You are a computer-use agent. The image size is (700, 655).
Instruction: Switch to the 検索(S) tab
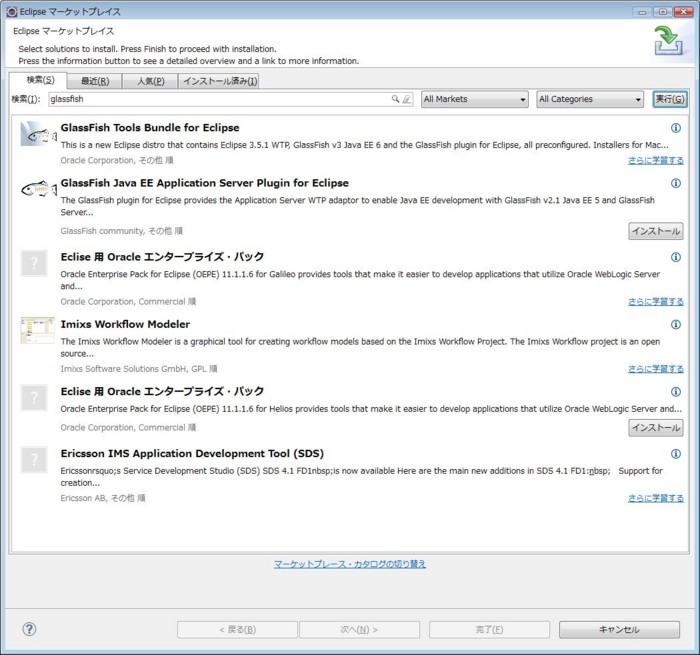pos(40,80)
